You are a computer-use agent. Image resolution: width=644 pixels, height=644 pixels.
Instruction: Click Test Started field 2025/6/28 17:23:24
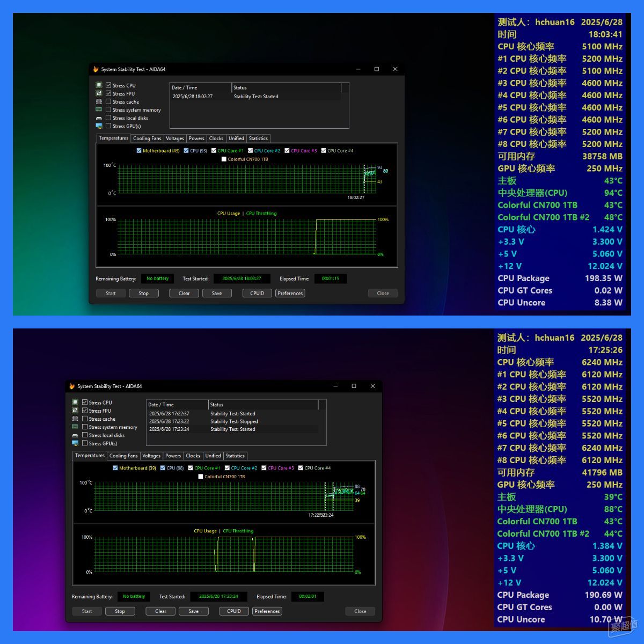(x=218, y=596)
